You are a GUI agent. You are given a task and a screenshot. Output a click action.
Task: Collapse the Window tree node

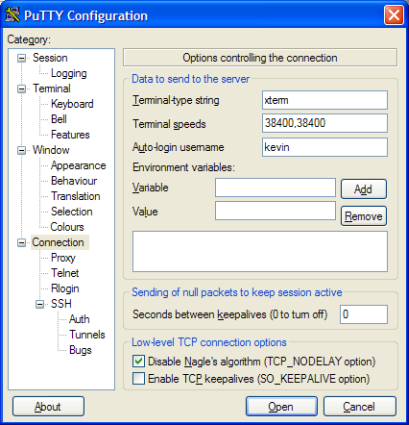tap(21, 150)
